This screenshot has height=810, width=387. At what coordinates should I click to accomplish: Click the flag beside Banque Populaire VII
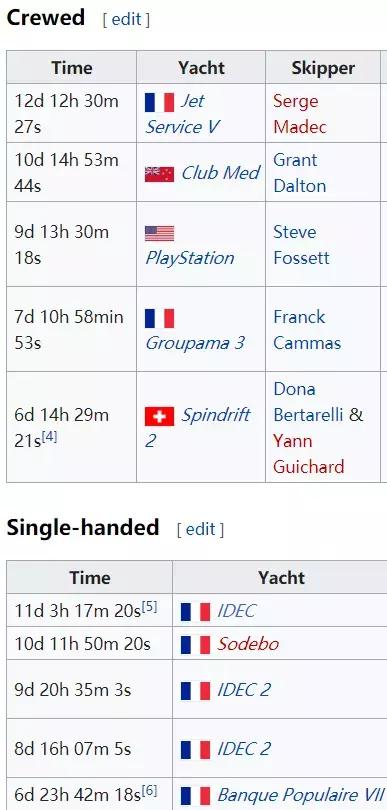195,796
